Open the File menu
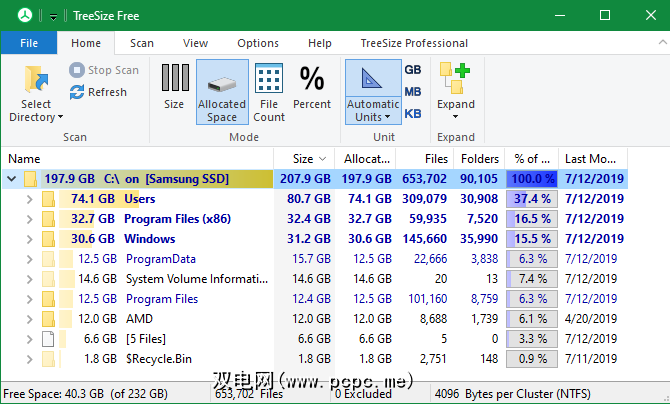Screen dimensions: 670x404 (29, 43)
